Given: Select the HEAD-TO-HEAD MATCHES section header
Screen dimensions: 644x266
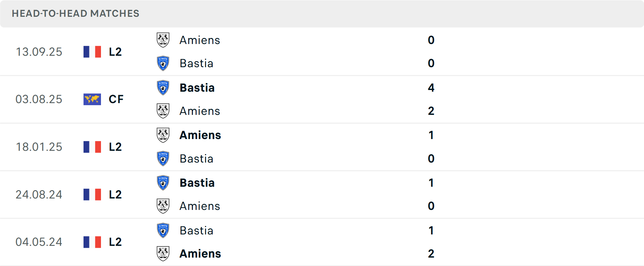Looking at the screenshot, I should pos(75,13).
